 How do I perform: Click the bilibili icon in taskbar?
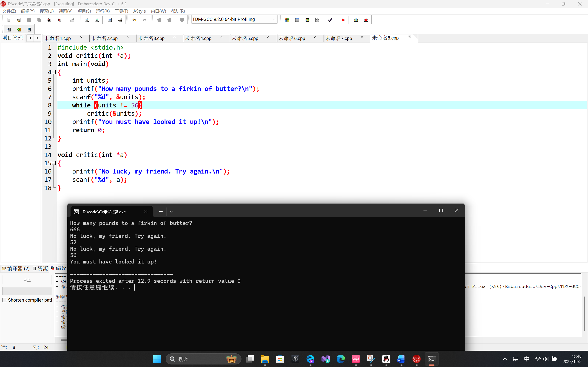pyautogui.click(x=356, y=359)
